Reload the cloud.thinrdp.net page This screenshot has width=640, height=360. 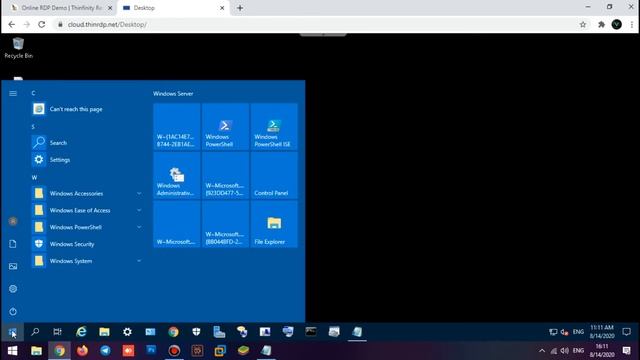point(42,24)
